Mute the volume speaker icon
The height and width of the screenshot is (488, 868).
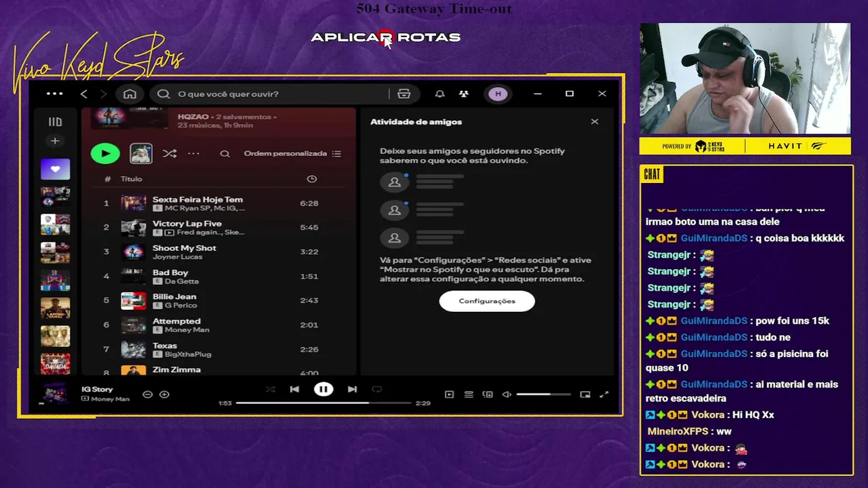[x=507, y=394]
